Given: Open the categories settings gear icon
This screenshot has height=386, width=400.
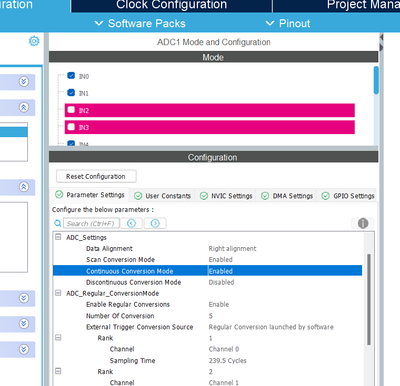Looking at the screenshot, I should point(34,41).
